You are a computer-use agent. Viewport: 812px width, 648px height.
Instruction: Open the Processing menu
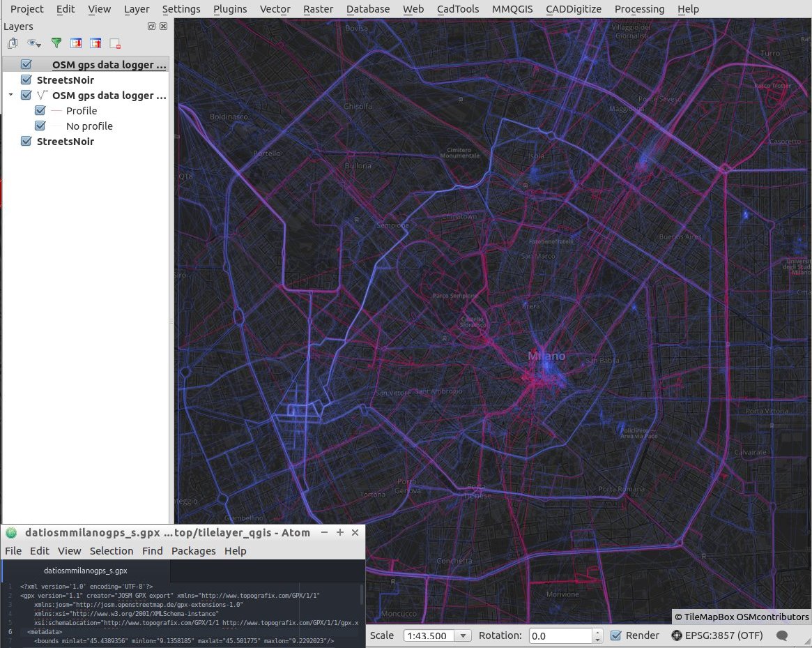(x=639, y=9)
